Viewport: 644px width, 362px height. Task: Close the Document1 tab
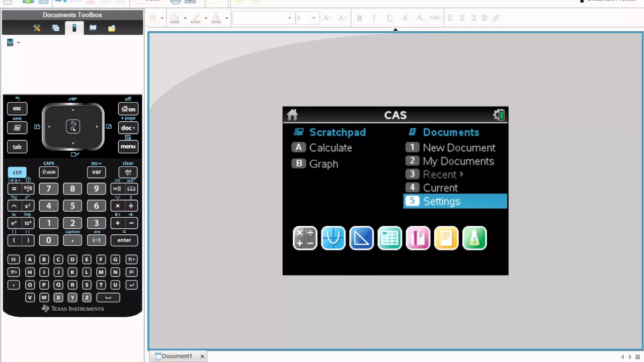pos(202,356)
